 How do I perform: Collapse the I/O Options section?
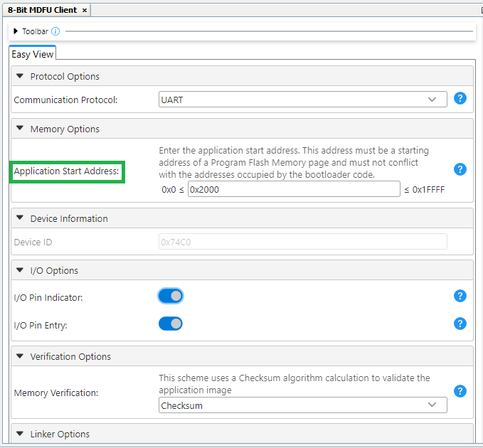pos(19,270)
